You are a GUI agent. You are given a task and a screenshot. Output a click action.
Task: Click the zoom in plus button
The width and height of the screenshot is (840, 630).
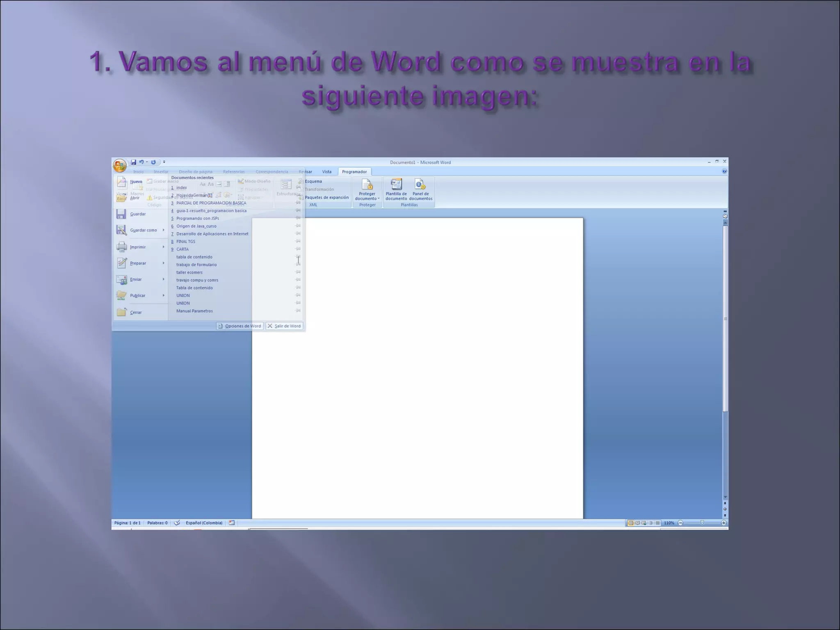[x=724, y=523]
